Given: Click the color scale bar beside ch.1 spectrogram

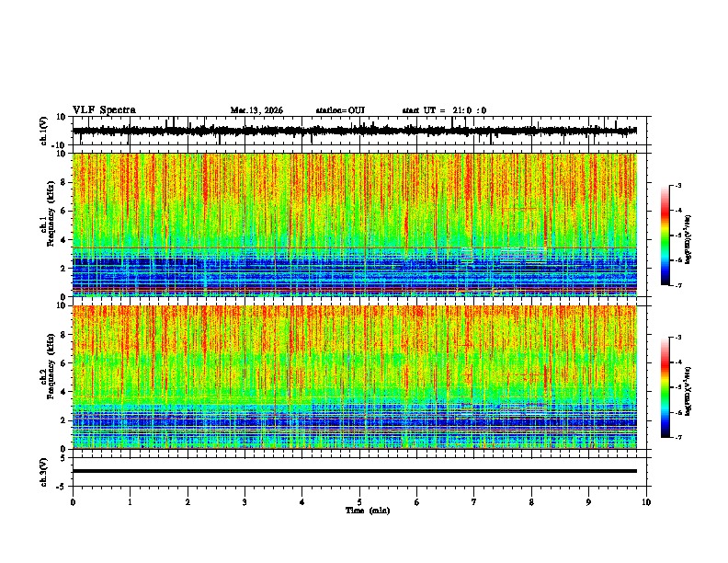Looking at the screenshot, I should (665, 236).
